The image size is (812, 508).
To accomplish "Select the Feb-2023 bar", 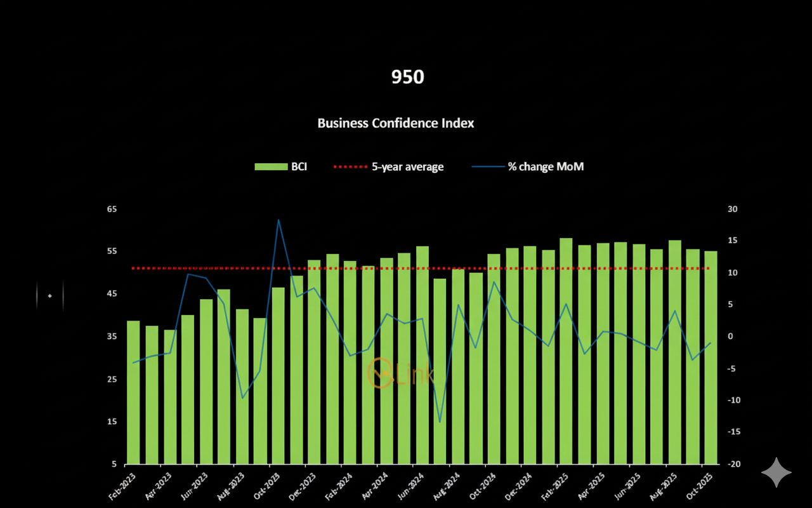I will (x=133, y=394).
